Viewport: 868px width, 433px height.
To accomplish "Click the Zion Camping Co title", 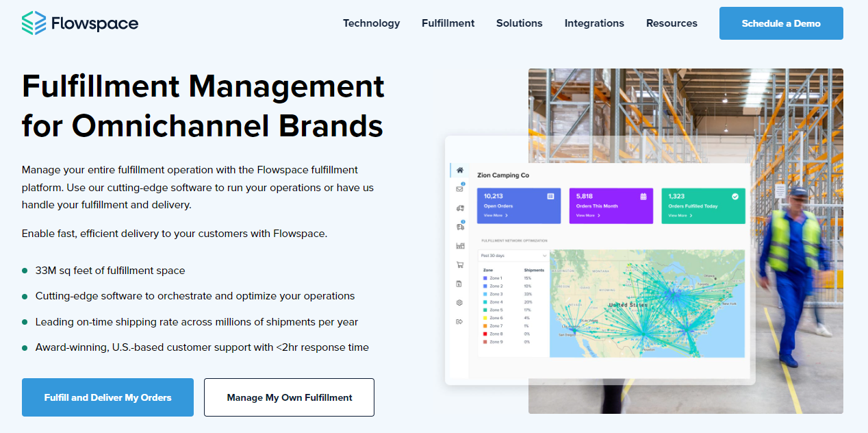I will (x=503, y=175).
